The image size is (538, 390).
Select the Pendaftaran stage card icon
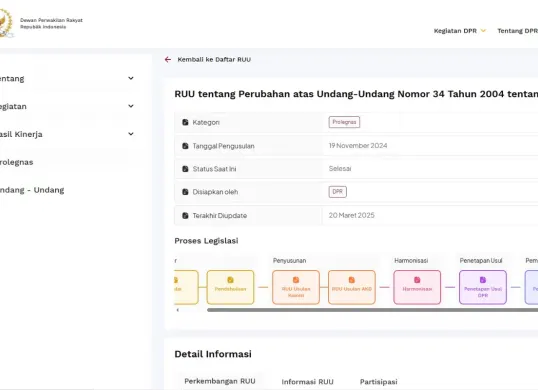[230, 280]
